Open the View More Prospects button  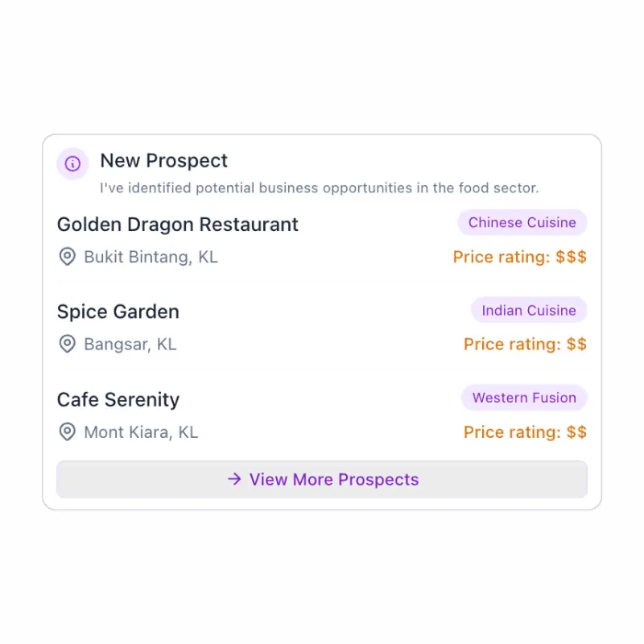click(322, 479)
